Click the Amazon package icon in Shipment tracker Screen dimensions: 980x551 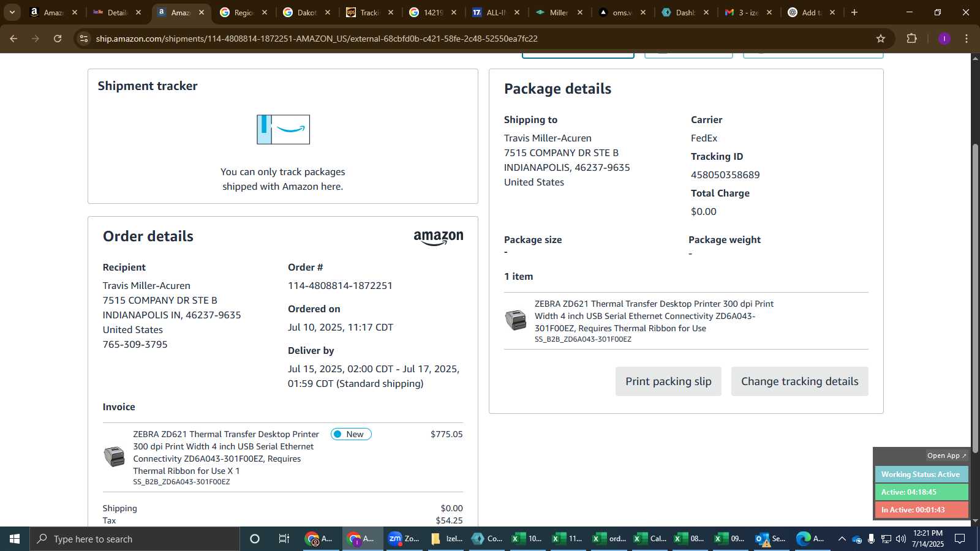tap(283, 129)
